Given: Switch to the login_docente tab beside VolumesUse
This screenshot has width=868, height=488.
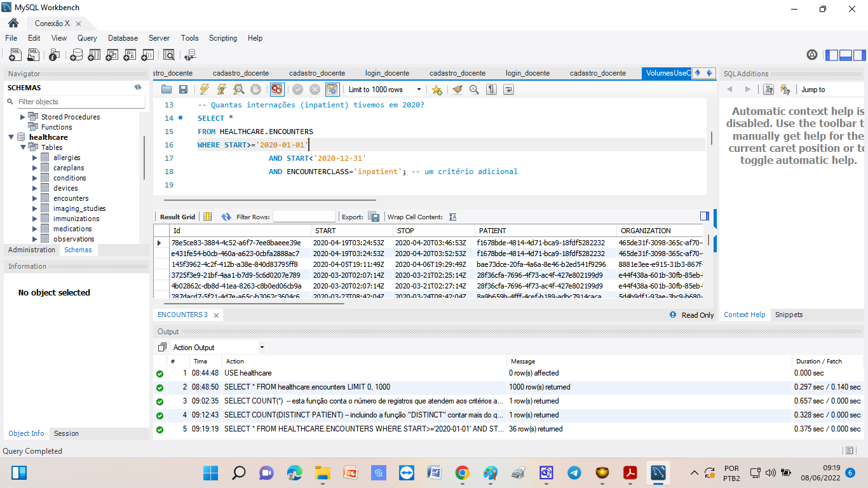Looking at the screenshot, I should point(527,73).
